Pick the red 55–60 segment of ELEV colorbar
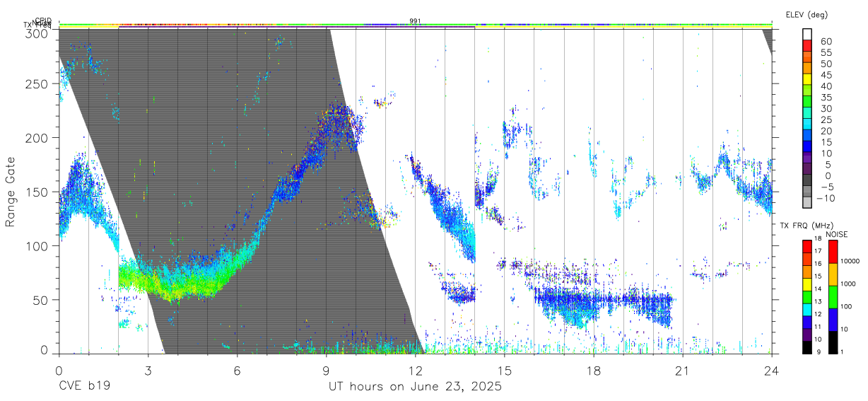The image size is (868, 401). (807, 47)
